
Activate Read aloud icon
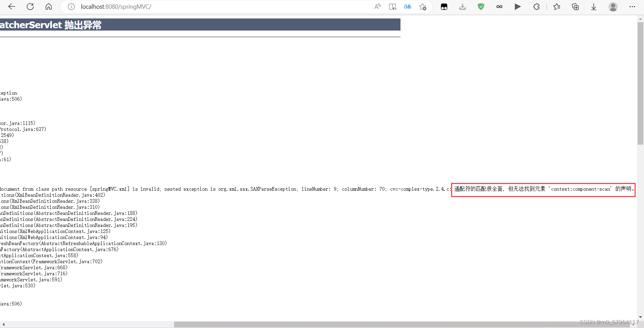377,7
